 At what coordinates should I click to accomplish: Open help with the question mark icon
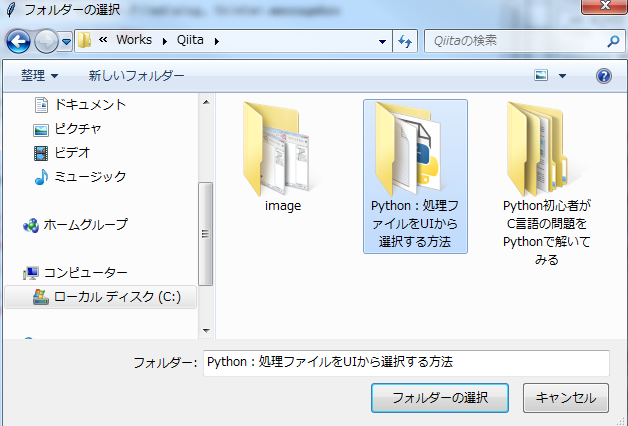click(x=604, y=76)
